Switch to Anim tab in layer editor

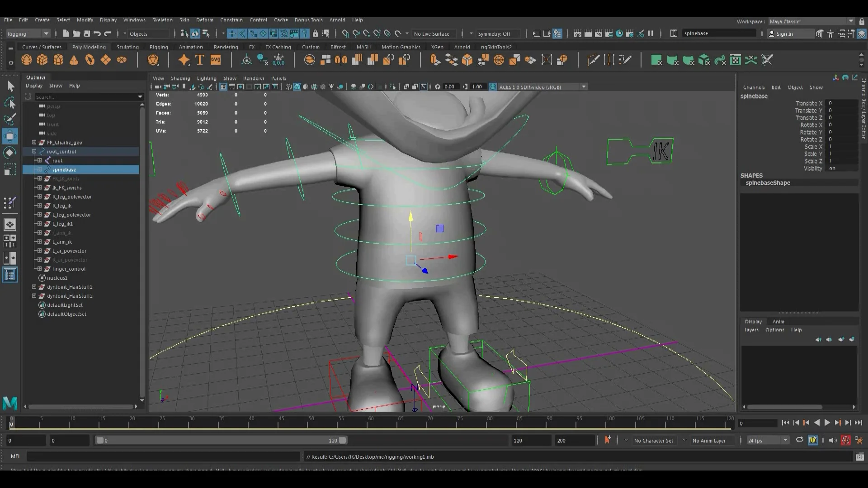pyautogui.click(x=778, y=322)
